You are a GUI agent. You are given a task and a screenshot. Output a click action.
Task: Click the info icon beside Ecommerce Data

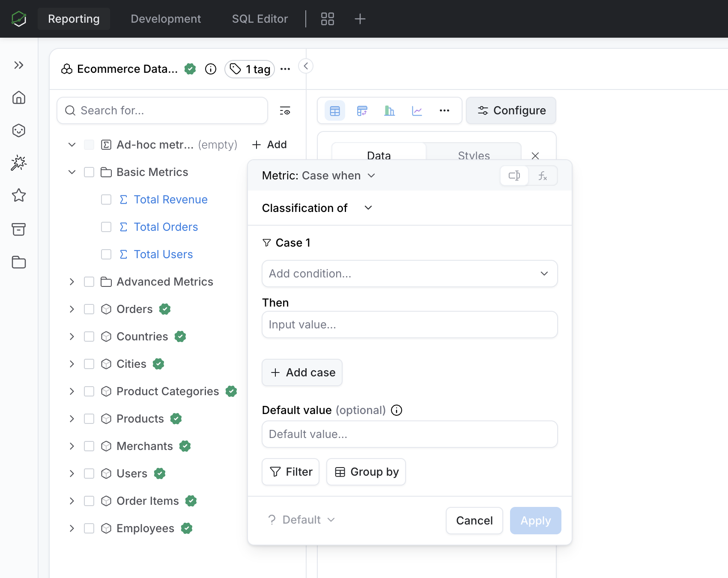click(211, 69)
